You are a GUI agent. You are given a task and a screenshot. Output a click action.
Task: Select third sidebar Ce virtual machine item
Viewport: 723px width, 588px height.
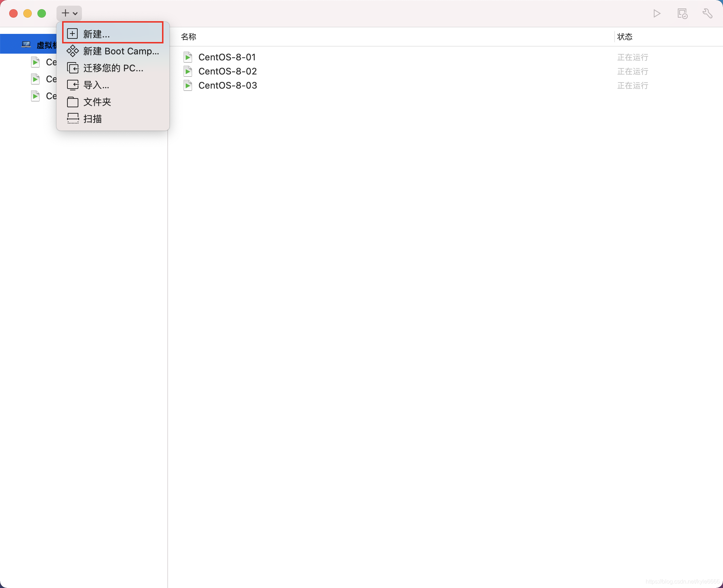pos(51,96)
